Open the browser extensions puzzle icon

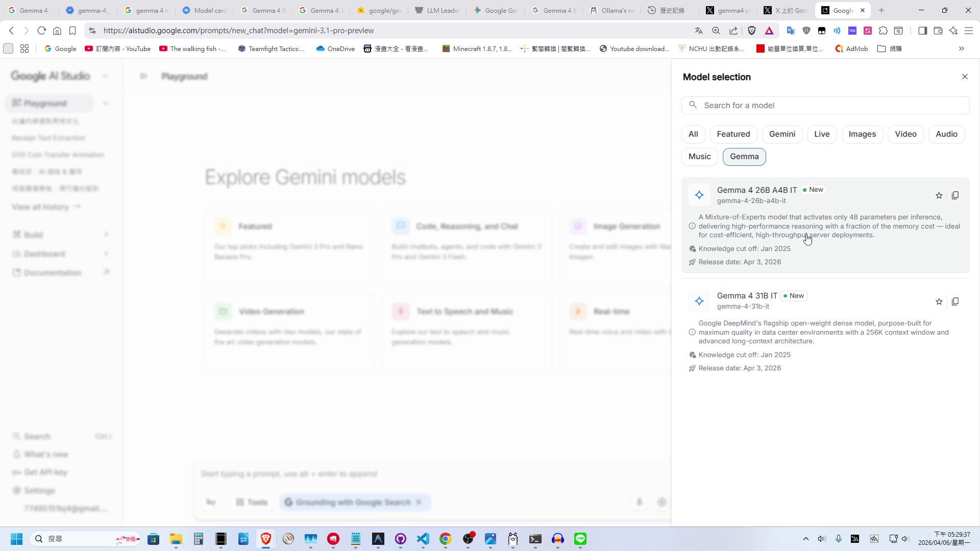point(883,31)
